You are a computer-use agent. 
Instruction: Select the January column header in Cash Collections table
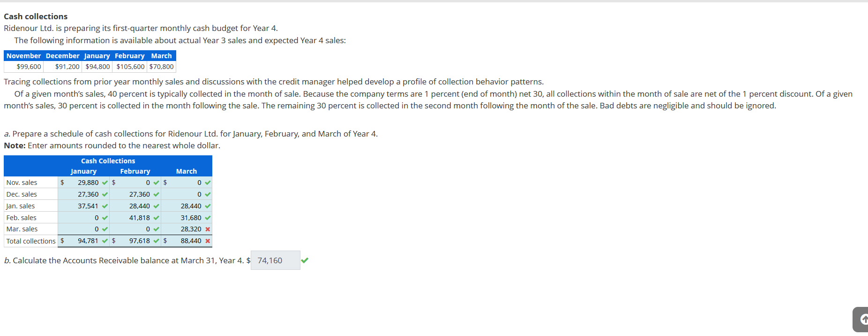(x=83, y=171)
